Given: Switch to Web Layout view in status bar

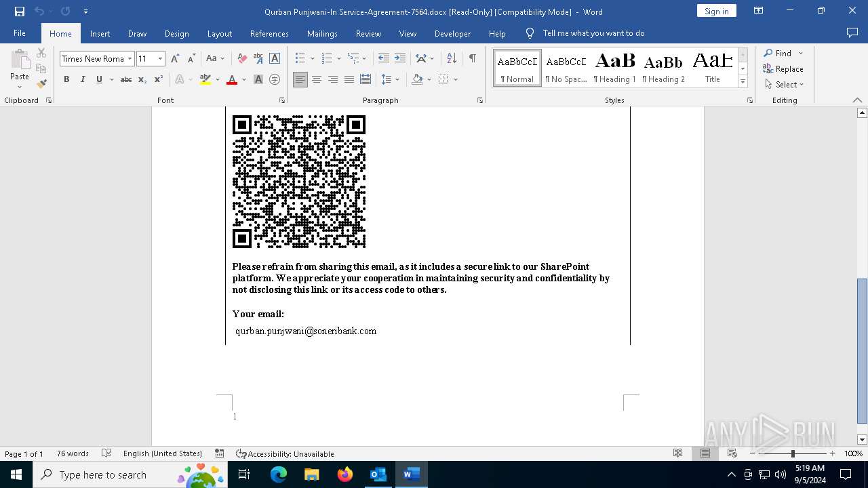Looking at the screenshot, I should coord(732,453).
